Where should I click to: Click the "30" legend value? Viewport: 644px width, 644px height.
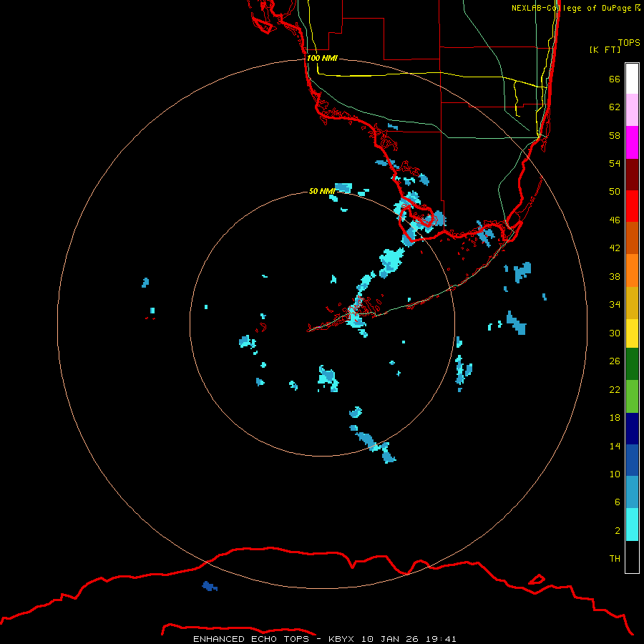pos(615,333)
